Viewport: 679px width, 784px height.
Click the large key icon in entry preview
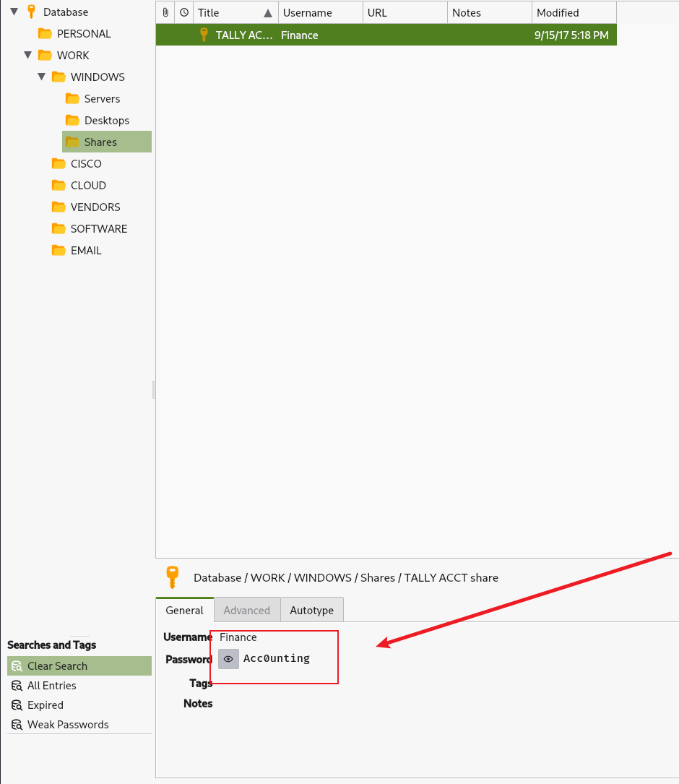pyautogui.click(x=173, y=577)
